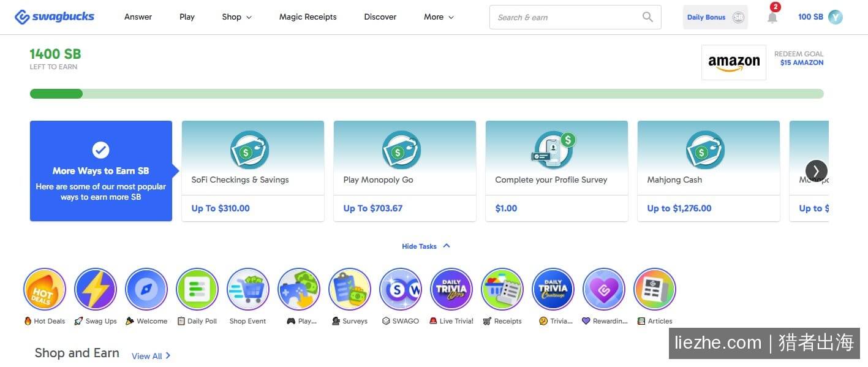
Task: Click the Mahjong Cash card tag icon
Action: [705, 150]
